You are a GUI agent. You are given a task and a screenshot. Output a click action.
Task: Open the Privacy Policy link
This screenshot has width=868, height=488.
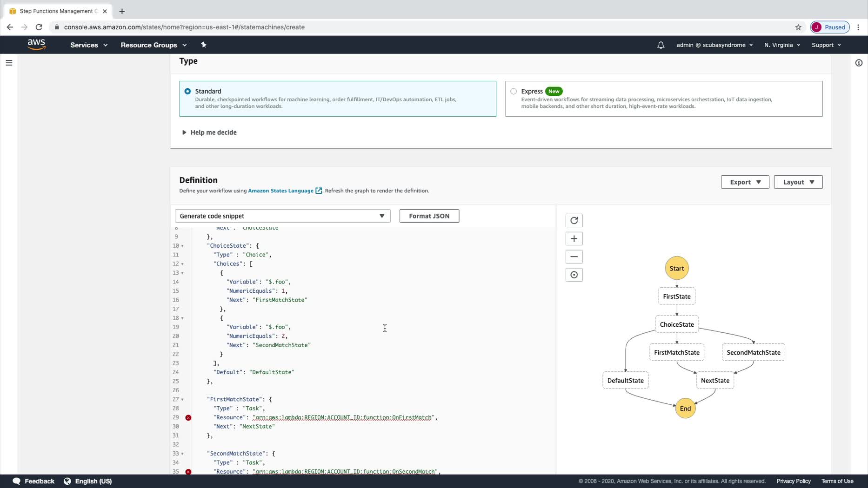pos(793,481)
